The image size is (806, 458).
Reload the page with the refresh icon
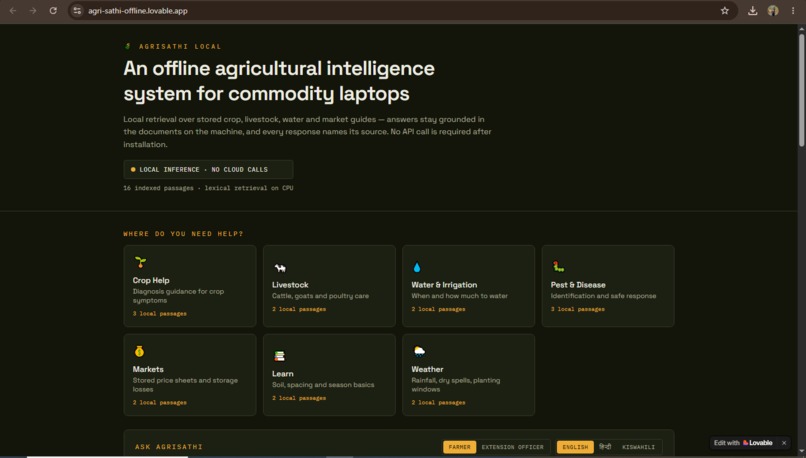(x=53, y=10)
